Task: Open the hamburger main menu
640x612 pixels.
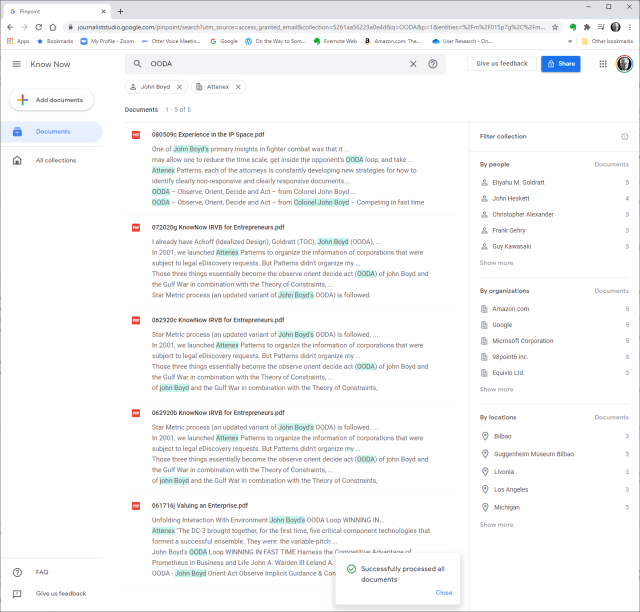Action: [16, 64]
